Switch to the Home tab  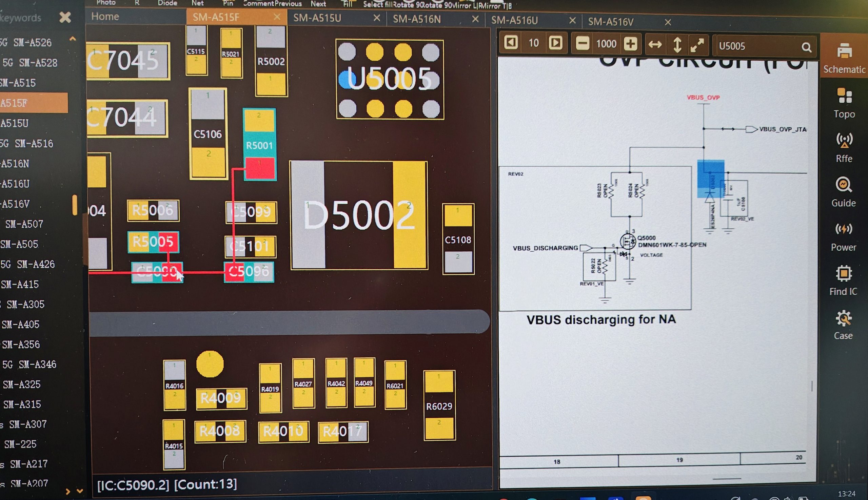105,17
